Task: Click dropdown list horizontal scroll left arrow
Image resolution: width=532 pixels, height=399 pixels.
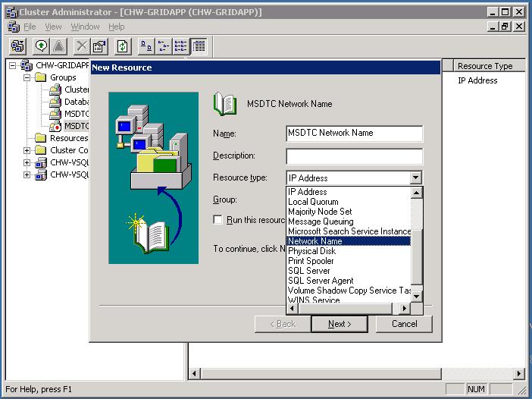Action: tap(293, 308)
